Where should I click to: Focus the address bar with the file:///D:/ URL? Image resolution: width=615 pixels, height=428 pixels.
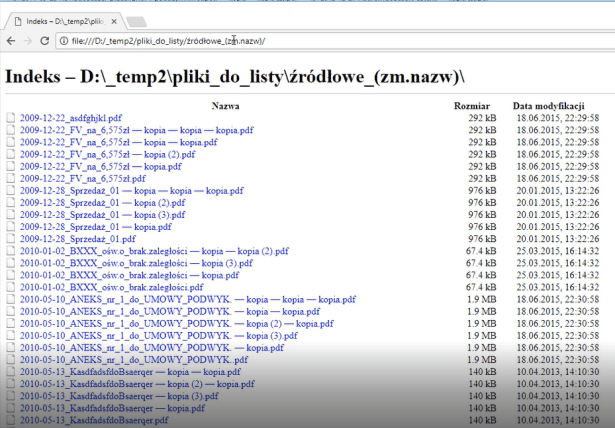click(x=337, y=41)
